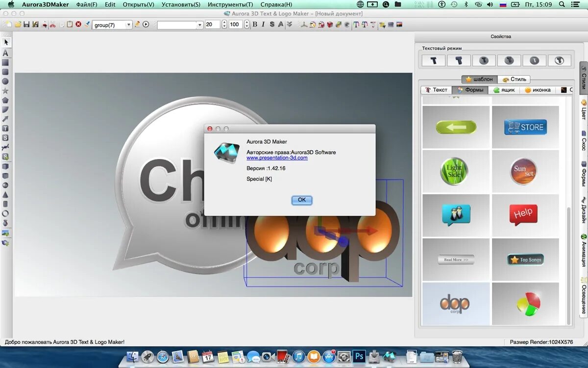Open the empty font name dropdown
The image size is (588, 368).
[180, 25]
